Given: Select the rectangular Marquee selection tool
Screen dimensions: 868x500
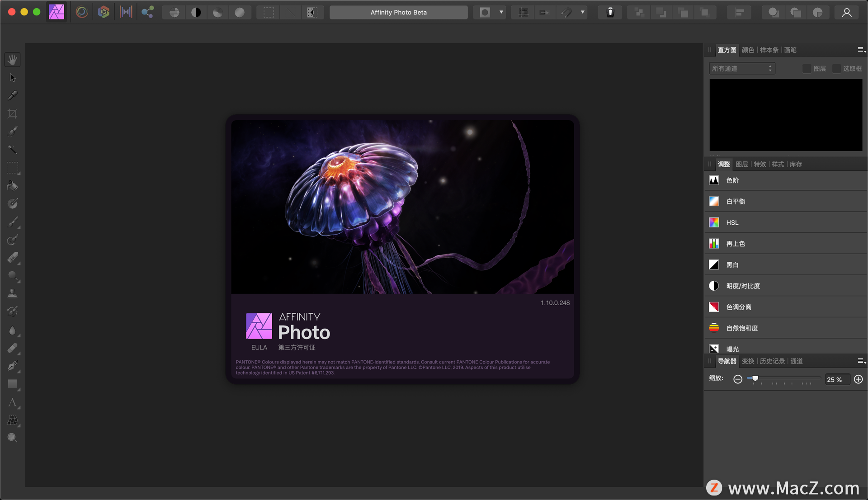Looking at the screenshot, I should [x=13, y=168].
